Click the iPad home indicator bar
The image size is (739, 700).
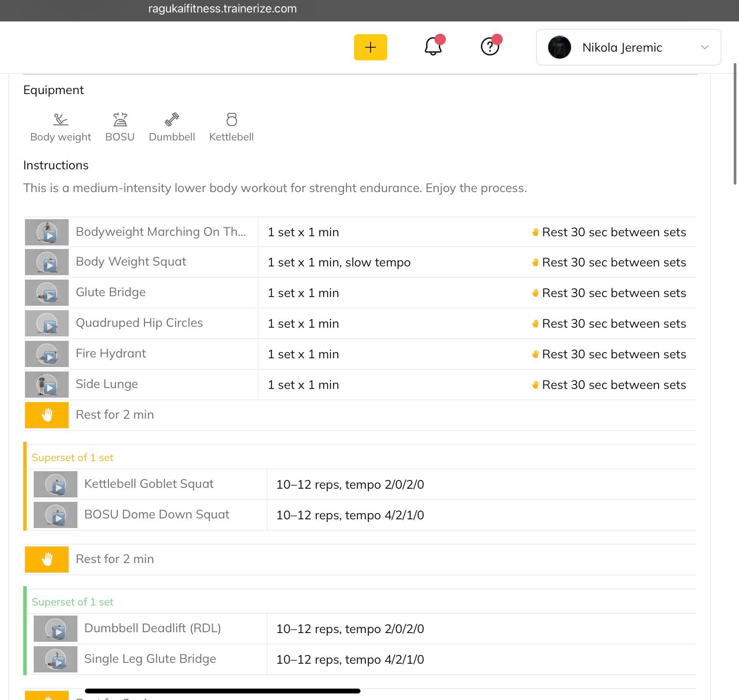[222, 691]
